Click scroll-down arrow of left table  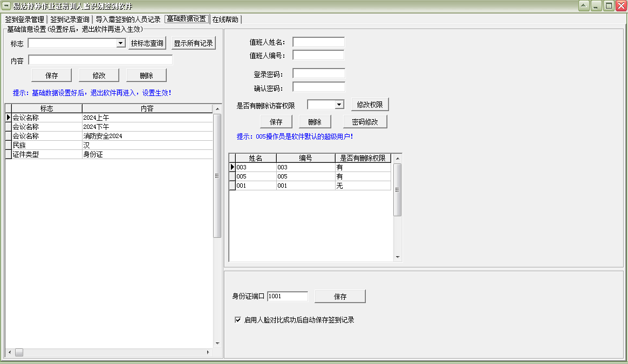click(217, 343)
